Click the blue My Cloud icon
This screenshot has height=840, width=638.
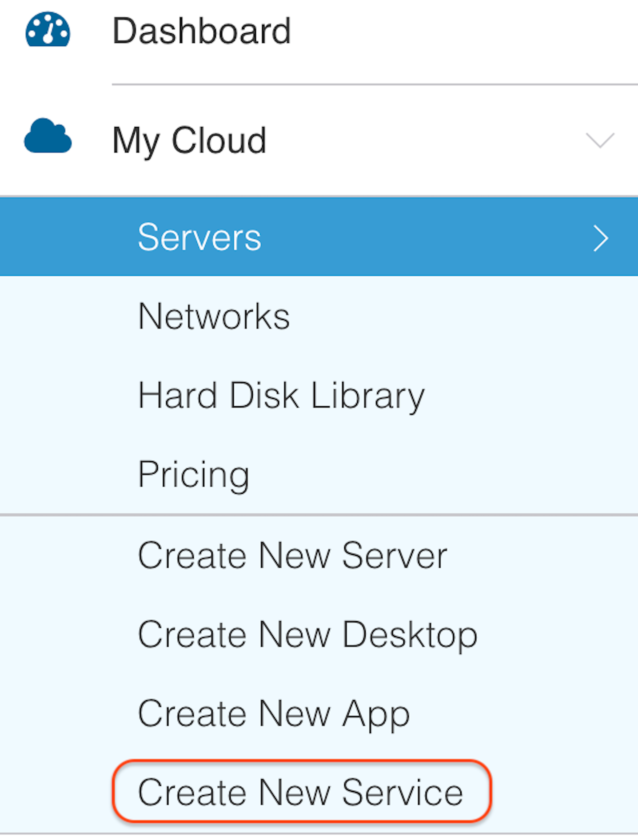48,137
